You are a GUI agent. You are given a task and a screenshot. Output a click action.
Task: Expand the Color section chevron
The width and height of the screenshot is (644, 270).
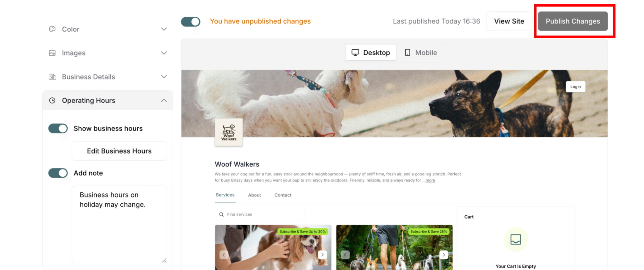pos(164,29)
